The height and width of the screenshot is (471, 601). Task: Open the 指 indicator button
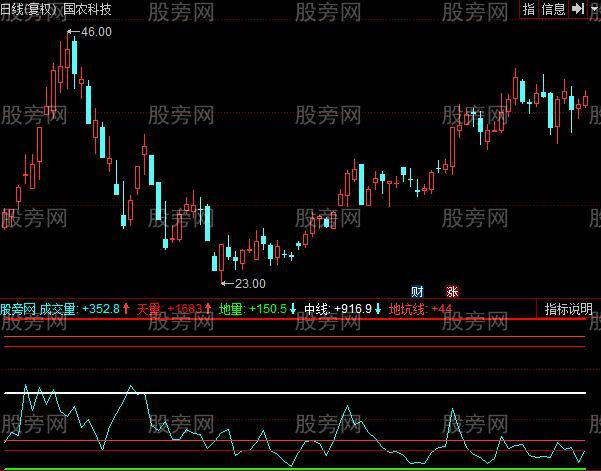point(529,9)
